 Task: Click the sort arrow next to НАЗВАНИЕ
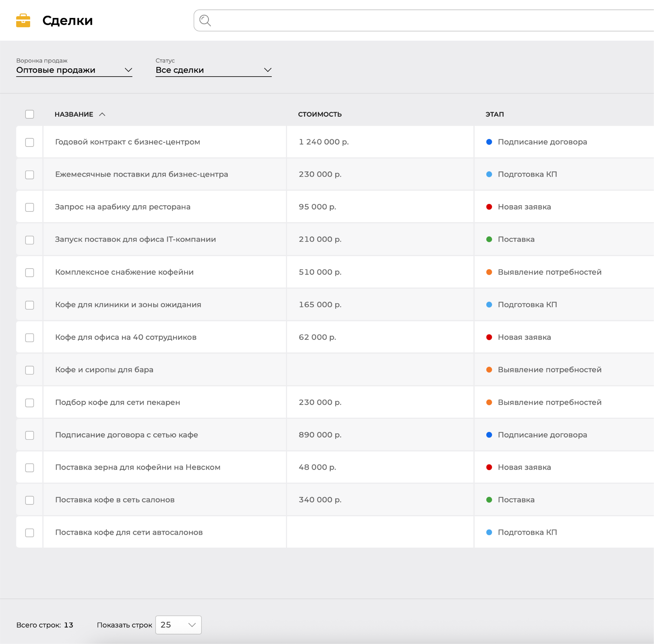point(102,114)
